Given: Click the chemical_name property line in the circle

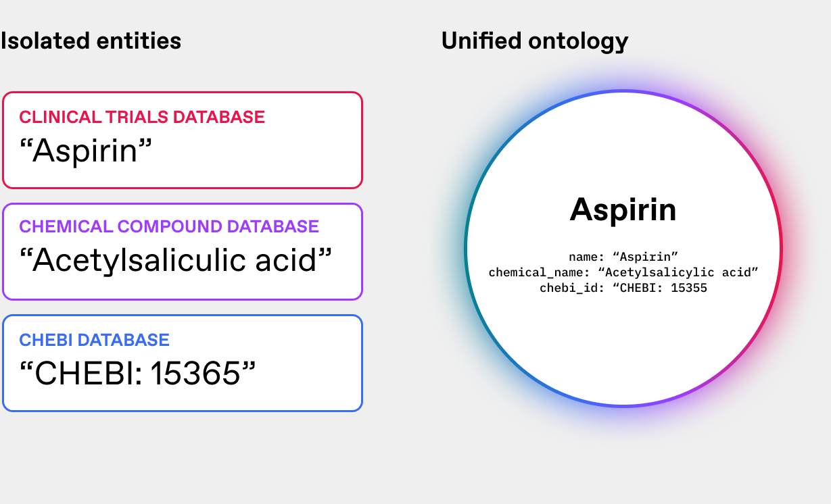Looking at the screenshot, I should pos(623,272).
